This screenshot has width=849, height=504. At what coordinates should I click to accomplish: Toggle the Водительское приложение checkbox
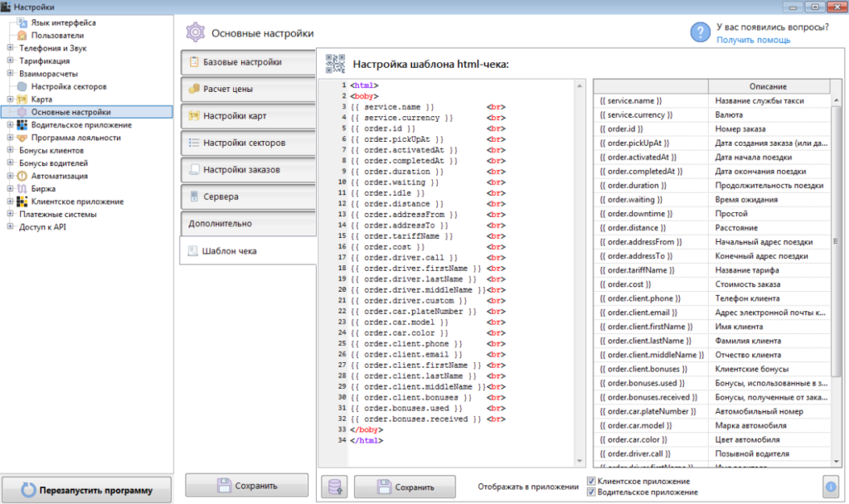(x=591, y=492)
